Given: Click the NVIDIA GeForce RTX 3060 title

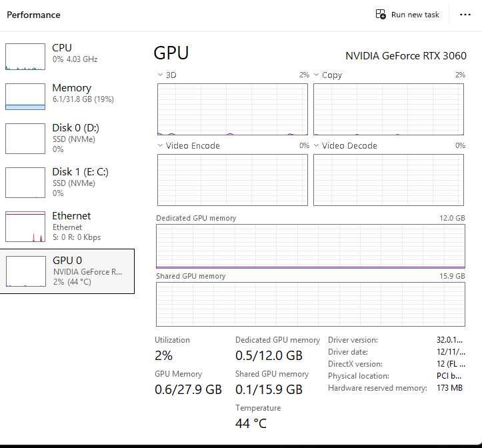Looking at the screenshot, I should pyautogui.click(x=406, y=56).
